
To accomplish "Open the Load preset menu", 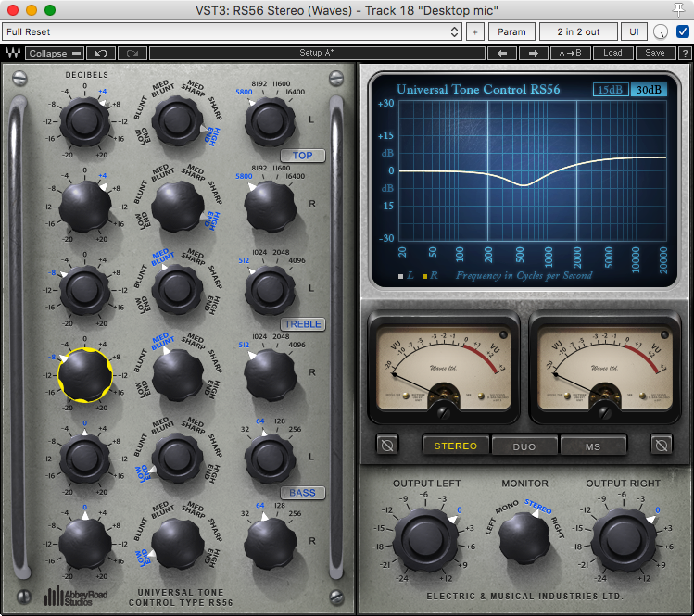I will [x=612, y=53].
